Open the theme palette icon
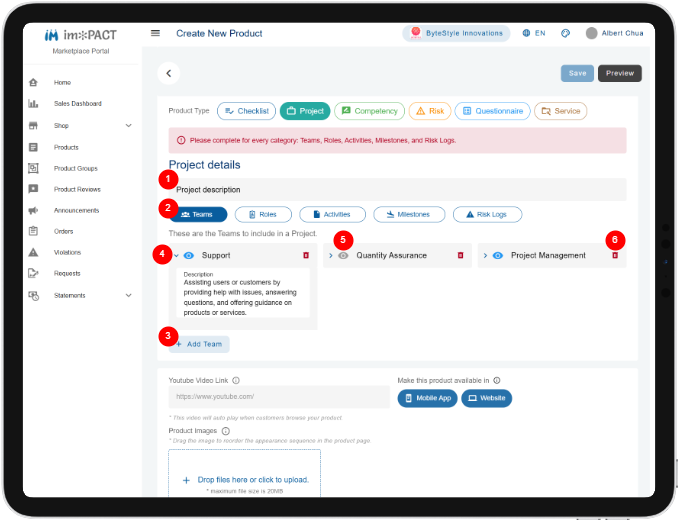The height and width of the screenshot is (520, 678). (565, 33)
